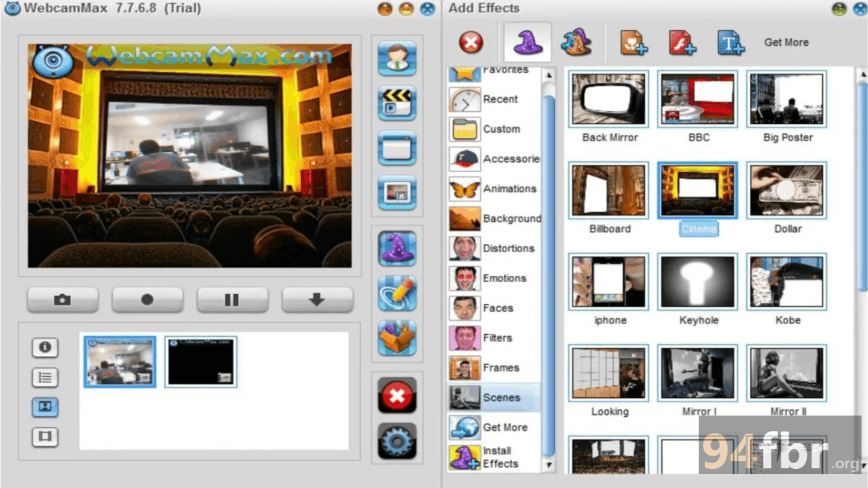Click the orange face button in title bar
This screenshot has width=868, height=488.
pos(385,9)
